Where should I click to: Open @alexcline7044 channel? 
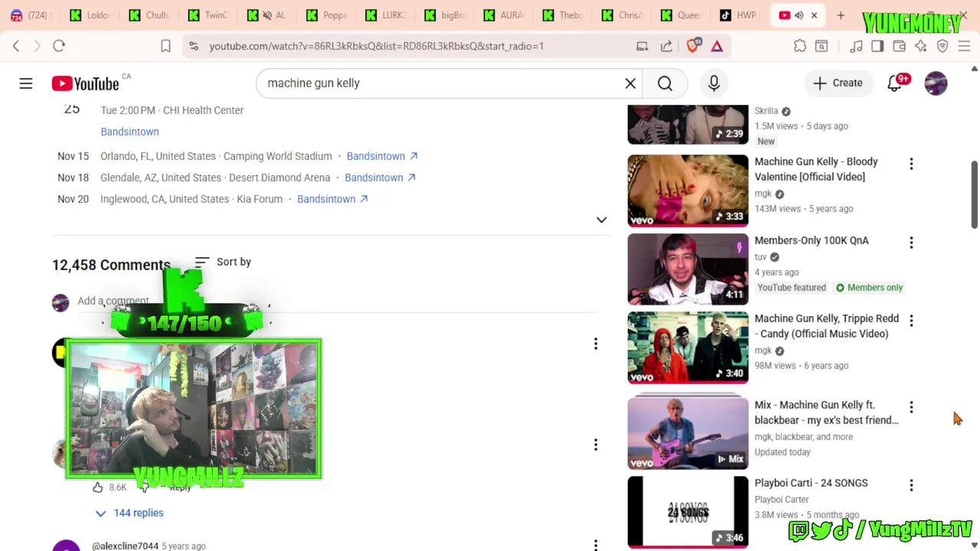tap(125, 546)
